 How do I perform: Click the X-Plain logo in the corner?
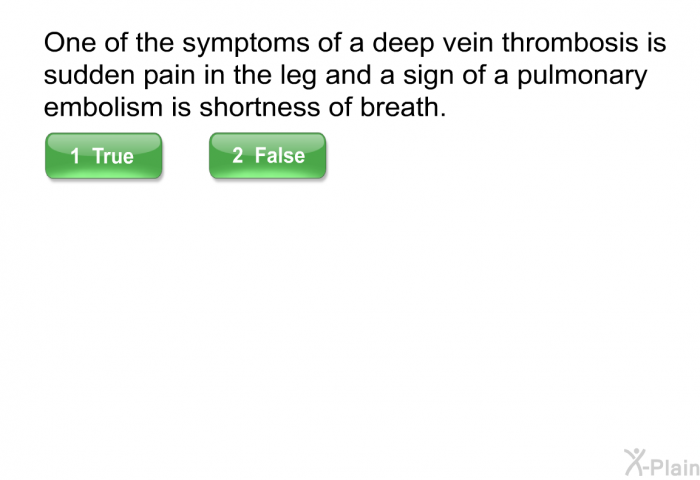(662, 463)
